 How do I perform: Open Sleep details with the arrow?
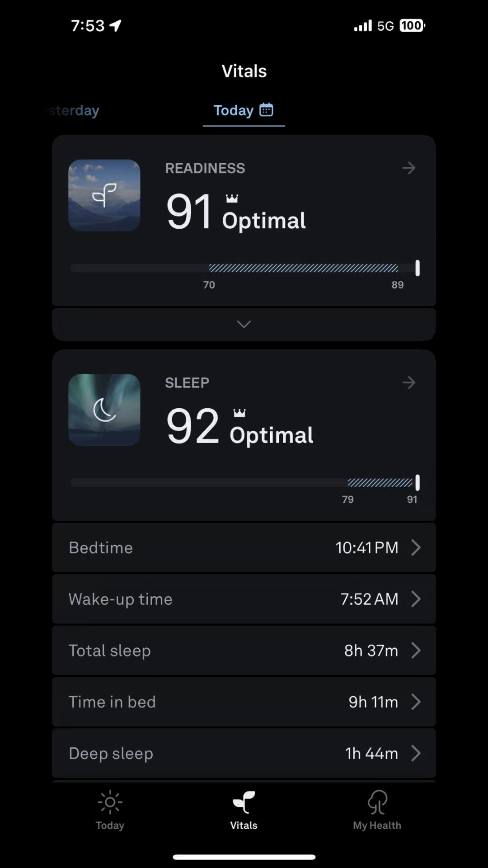pos(409,383)
